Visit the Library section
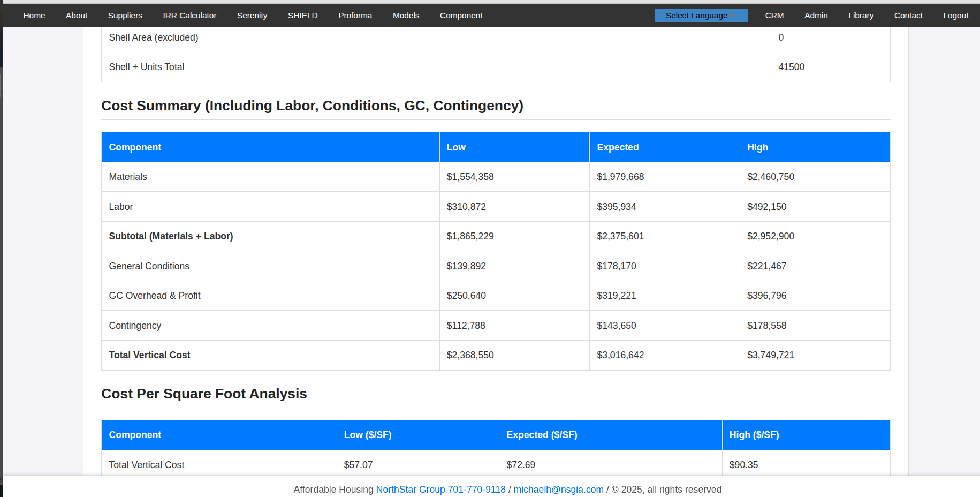 pyautogui.click(x=861, y=16)
